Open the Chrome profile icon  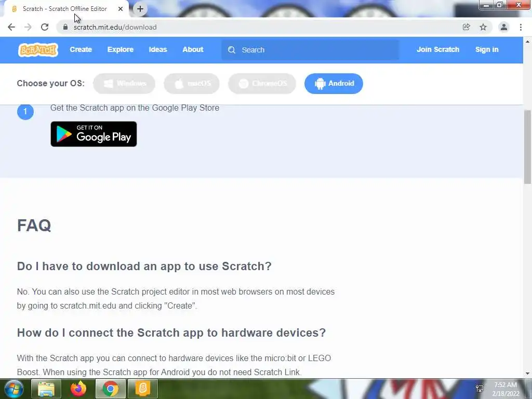[504, 27]
